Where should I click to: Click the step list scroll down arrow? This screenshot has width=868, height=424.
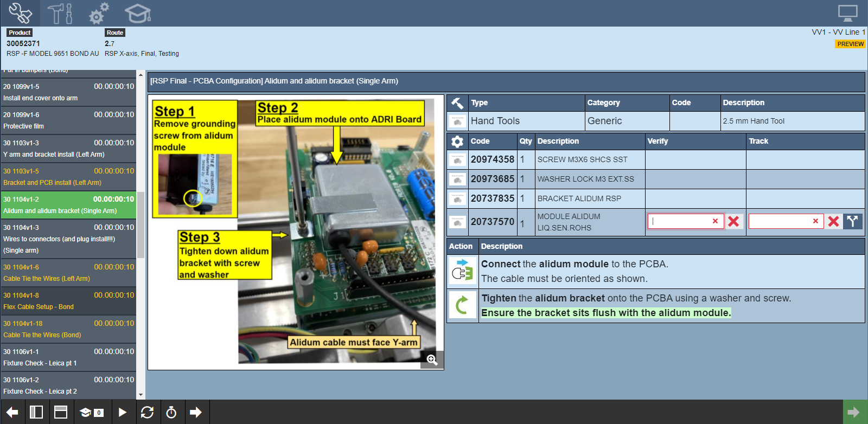tap(141, 395)
